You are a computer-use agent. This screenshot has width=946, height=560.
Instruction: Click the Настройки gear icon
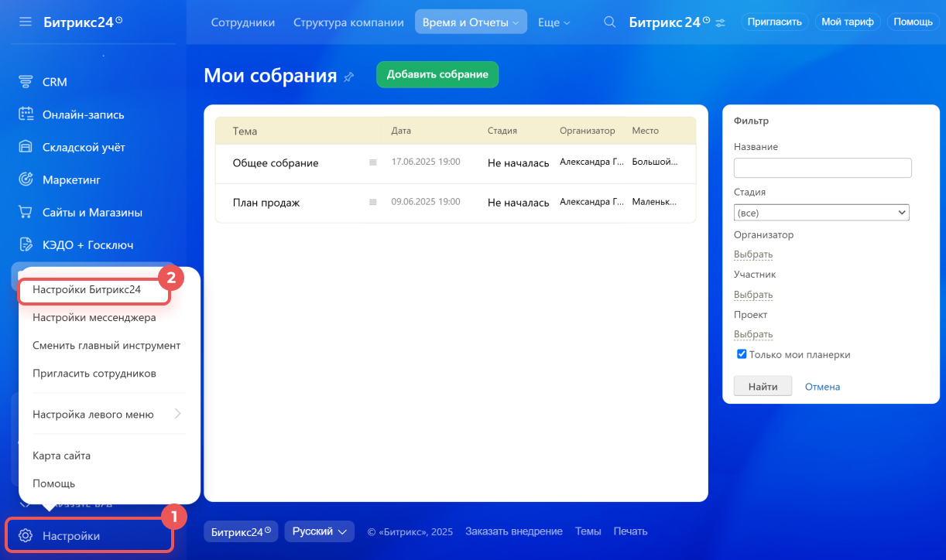(26, 535)
